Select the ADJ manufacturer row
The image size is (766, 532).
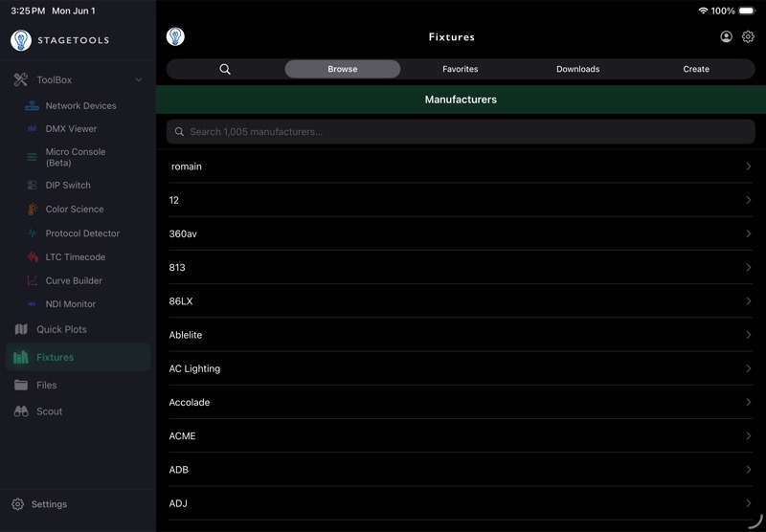pos(461,503)
